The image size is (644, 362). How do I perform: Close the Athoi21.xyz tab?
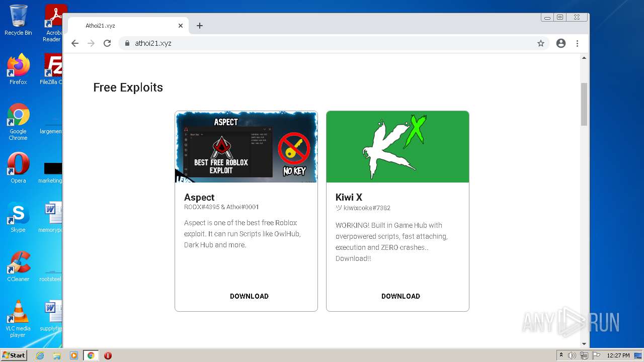click(x=181, y=26)
